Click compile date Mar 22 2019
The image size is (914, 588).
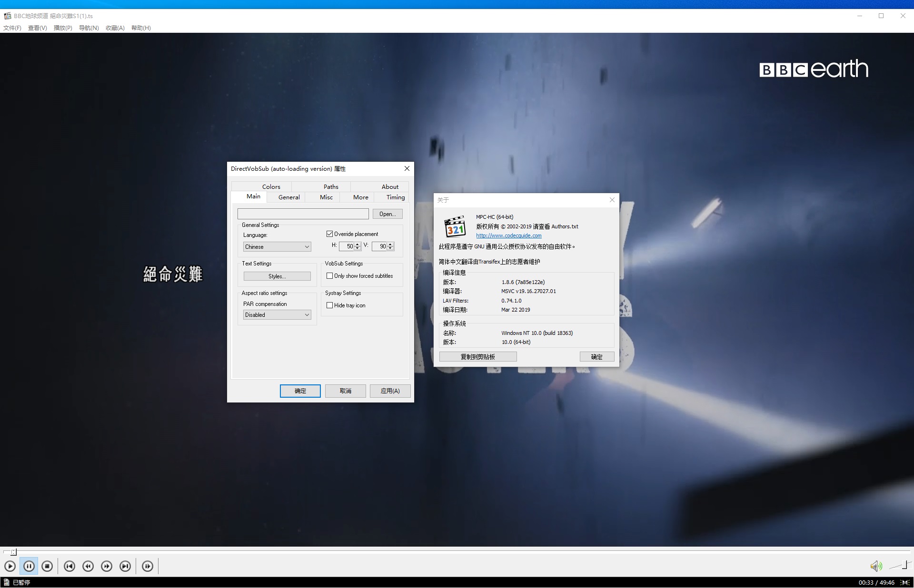click(x=516, y=310)
